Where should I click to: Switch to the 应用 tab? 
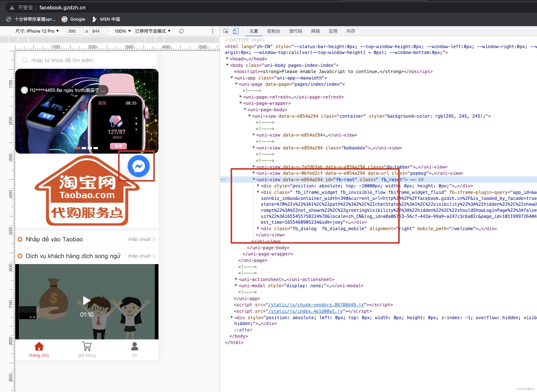pos(333,31)
